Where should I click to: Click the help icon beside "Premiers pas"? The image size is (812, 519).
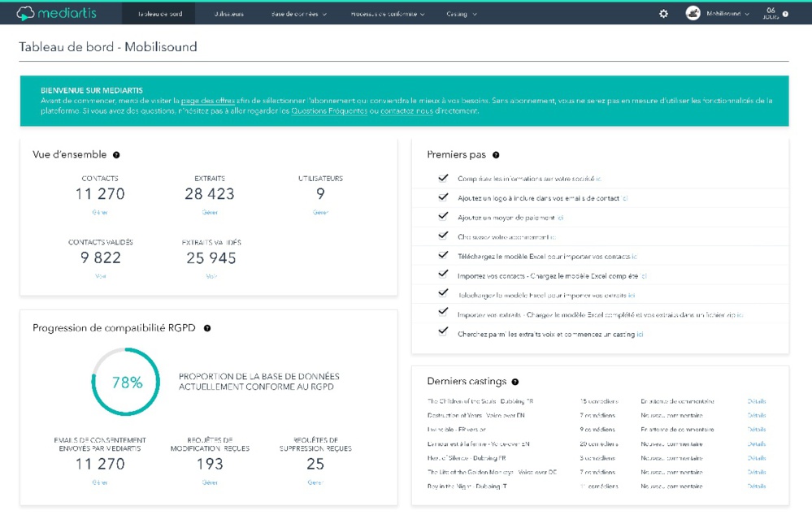click(x=496, y=154)
